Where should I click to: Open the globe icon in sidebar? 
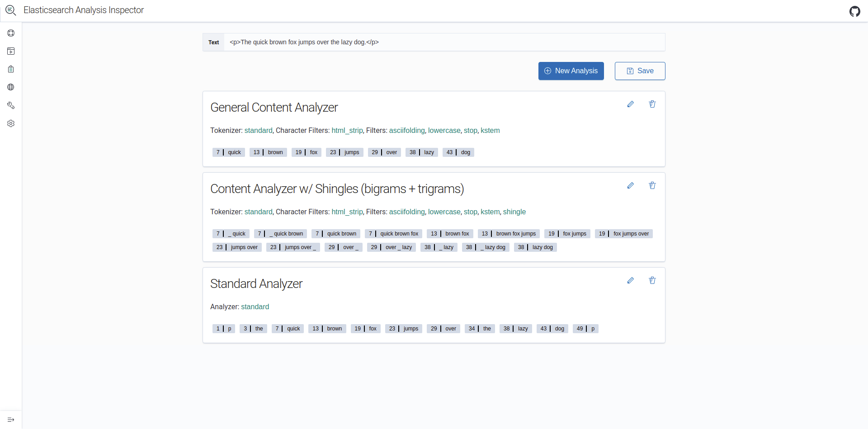pyautogui.click(x=11, y=87)
